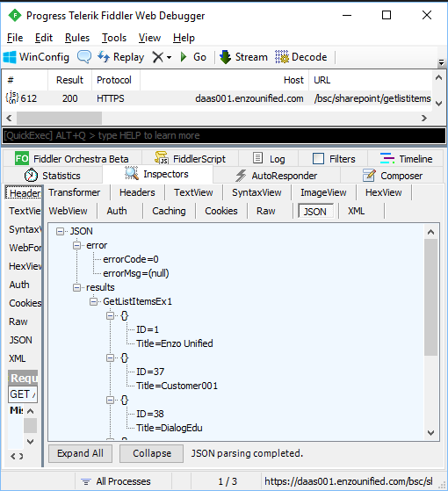Viewport: 448px width, 491px height.
Task: Open the toolbar overflow arrow
Action: 442,62
